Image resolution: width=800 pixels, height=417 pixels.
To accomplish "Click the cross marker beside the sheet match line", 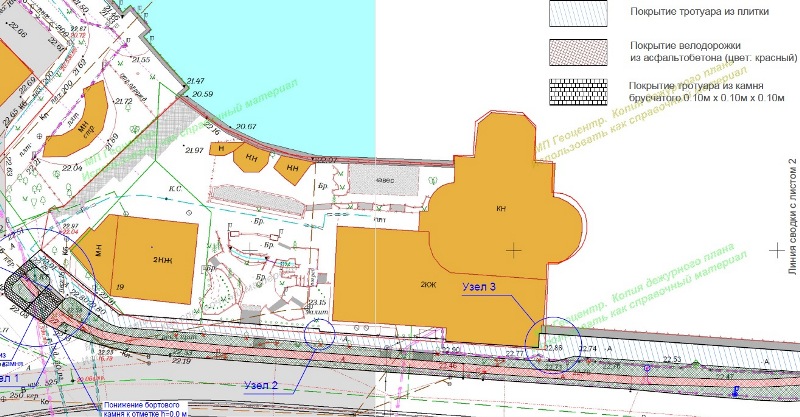I will point(776,248).
